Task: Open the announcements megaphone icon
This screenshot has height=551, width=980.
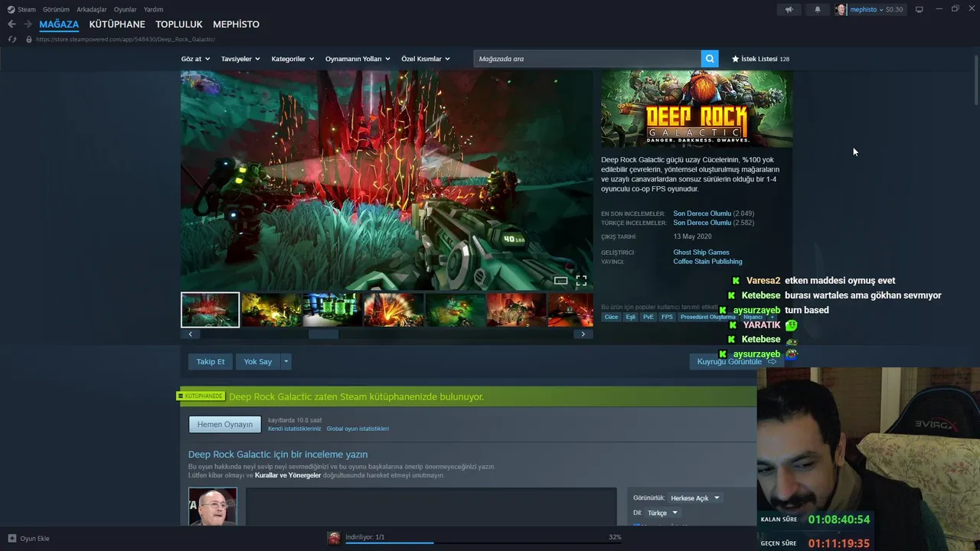Action: click(789, 9)
